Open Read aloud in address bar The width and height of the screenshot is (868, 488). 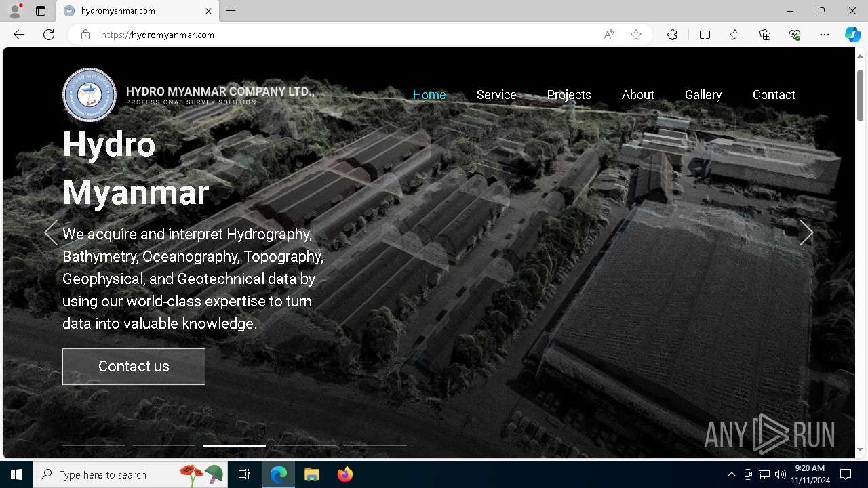click(609, 35)
